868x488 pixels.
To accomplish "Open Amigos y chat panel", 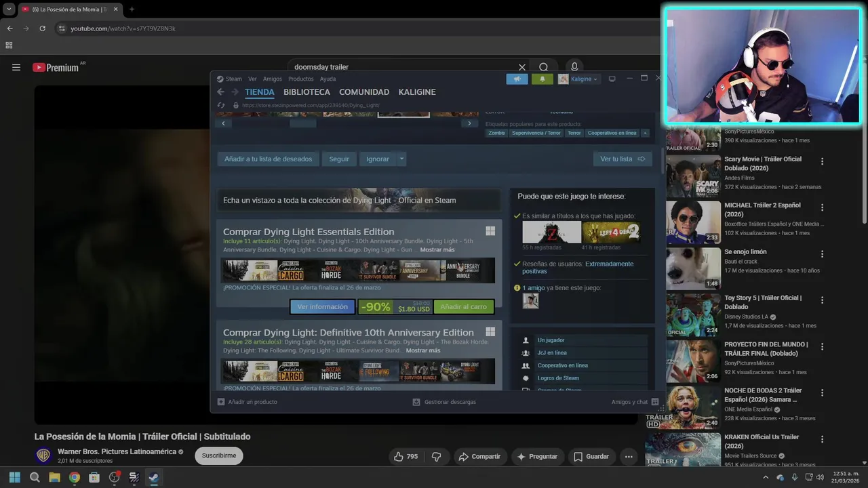I will (x=635, y=402).
